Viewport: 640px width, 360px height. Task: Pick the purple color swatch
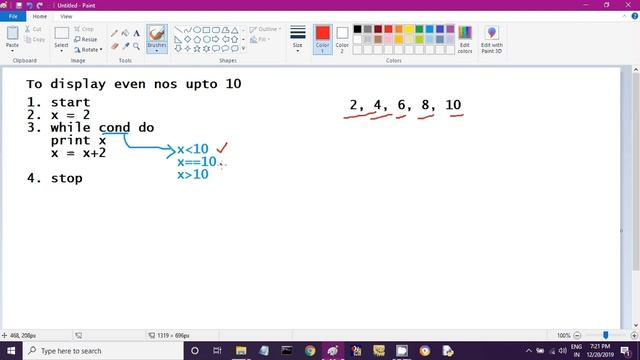(450, 29)
